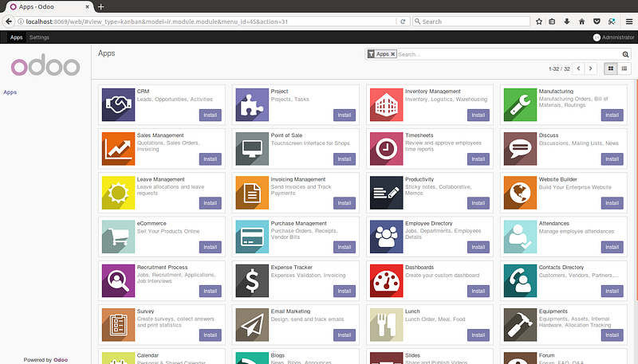Open the Manufacturing wrench icon
Image resolution: width=638 pixels, height=364 pixels.
pos(520,105)
